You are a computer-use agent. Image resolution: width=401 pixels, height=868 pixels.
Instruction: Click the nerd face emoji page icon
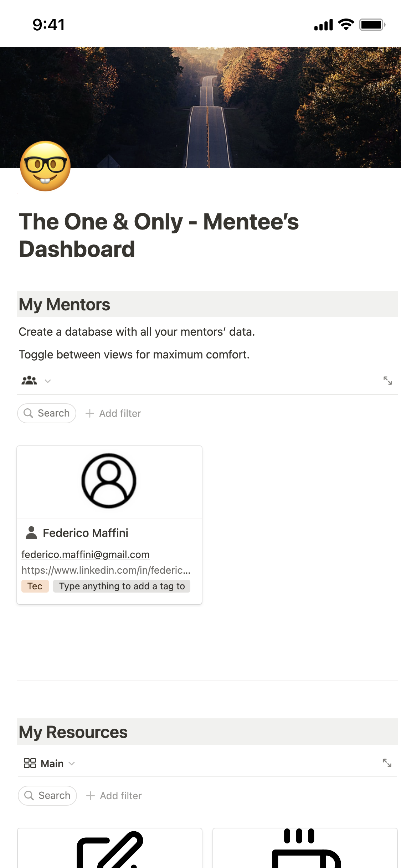pos(45,166)
